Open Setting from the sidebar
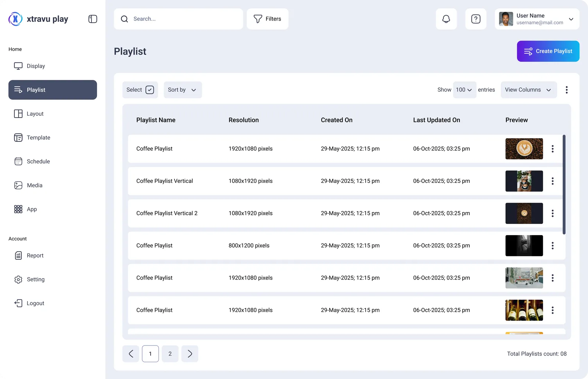The width and height of the screenshot is (588, 379). (53, 279)
